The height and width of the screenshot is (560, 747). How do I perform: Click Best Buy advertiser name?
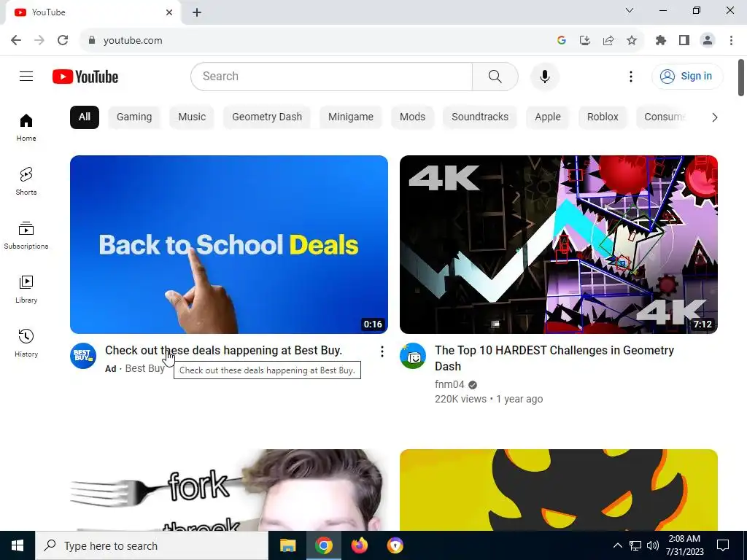[x=144, y=368]
